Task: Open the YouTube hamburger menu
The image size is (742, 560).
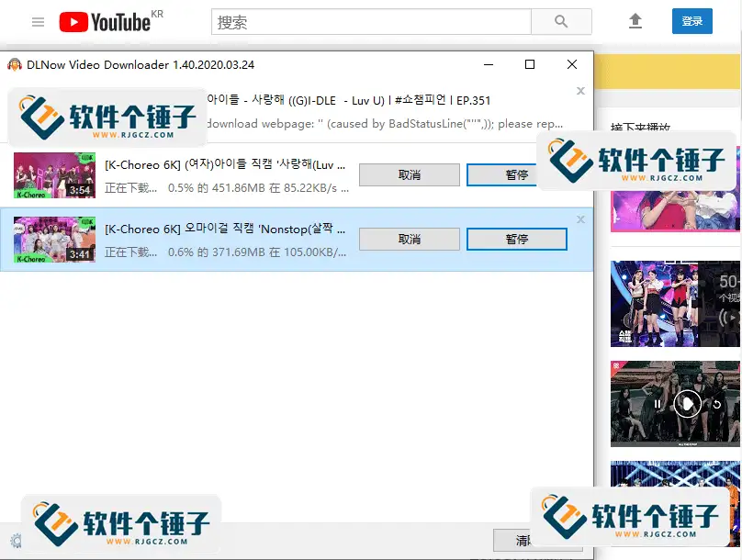Action: tap(37, 22)
